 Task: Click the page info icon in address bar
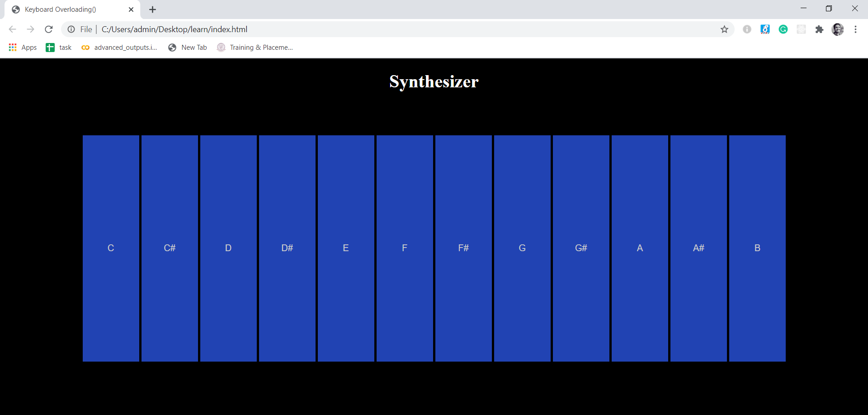[71, 29]
